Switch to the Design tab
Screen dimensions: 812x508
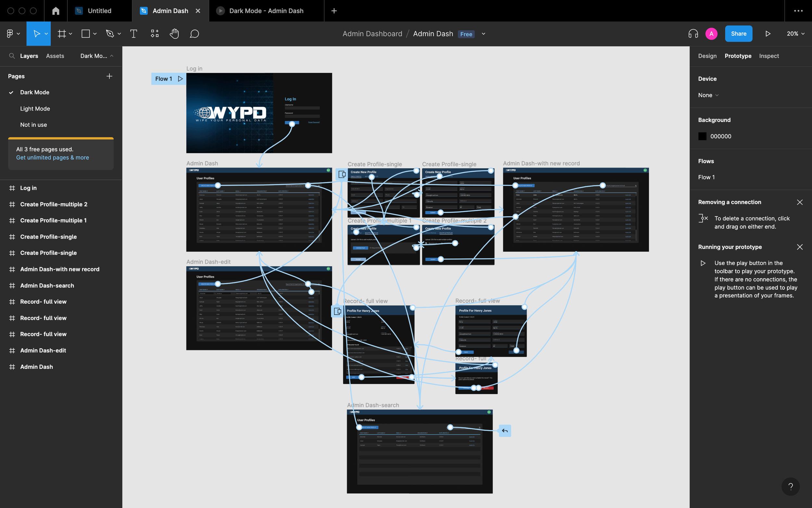tap(707, 56)
